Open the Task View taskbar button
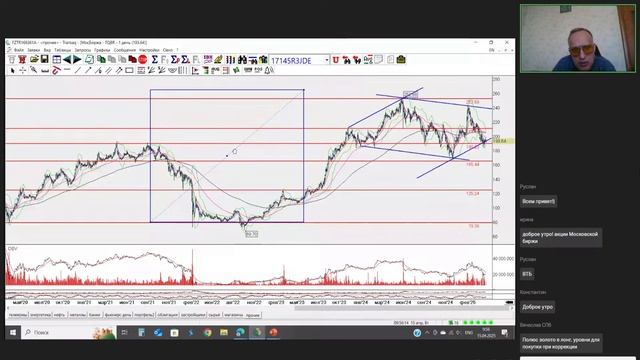640x360 pixels. (x=124, y=333)
